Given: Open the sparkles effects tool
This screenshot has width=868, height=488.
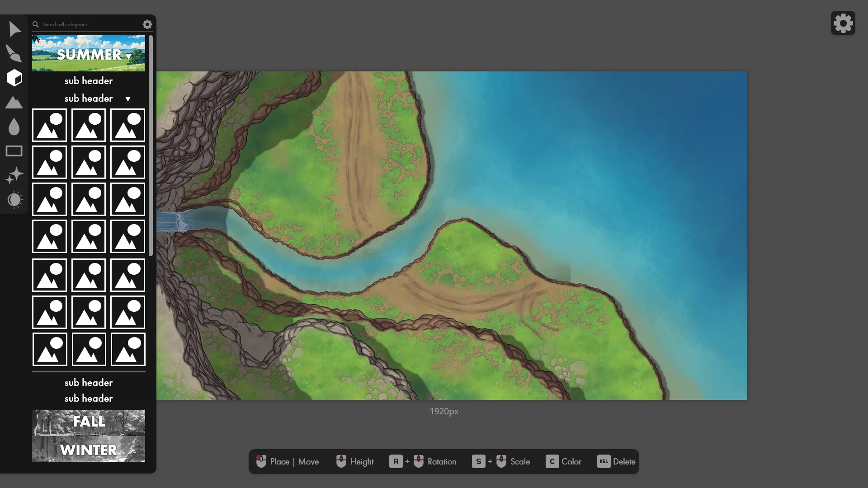Looking at the screenshot, I should tap(14, 175).
